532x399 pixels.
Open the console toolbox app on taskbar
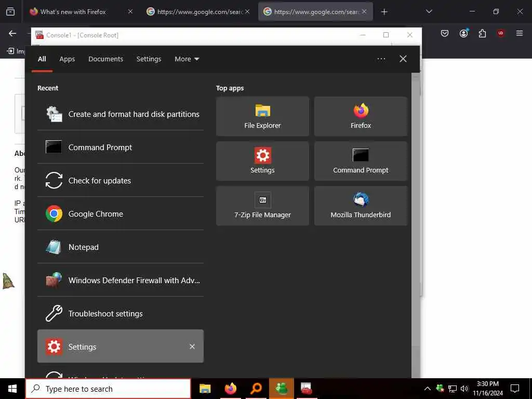point(307,389)
